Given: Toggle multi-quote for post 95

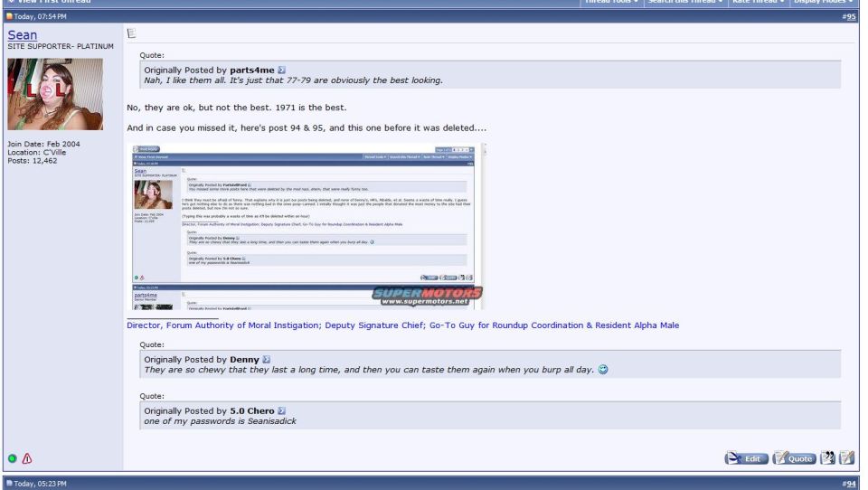Looking at the screenshot, I should (827, 457).
